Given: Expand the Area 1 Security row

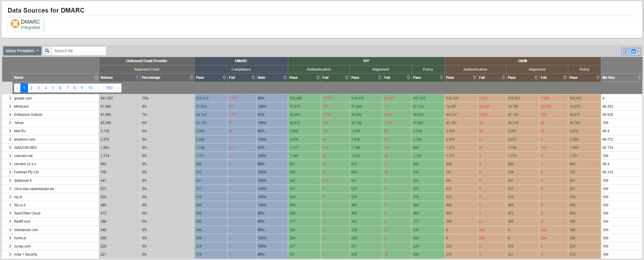Looking at the screenshot, I should tap(10, 254).
